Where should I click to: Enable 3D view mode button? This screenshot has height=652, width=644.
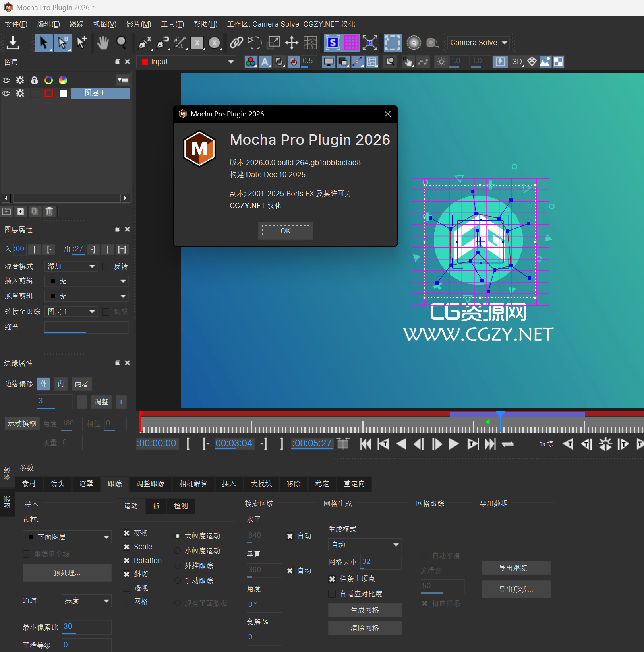click(517, 62)
